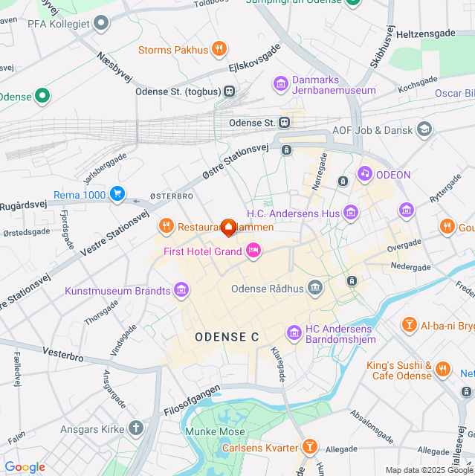This screenshot has height=476, width=475.
Task: Click the Odense Rådhus town hall marker
Action: click(x=315, y=288)
